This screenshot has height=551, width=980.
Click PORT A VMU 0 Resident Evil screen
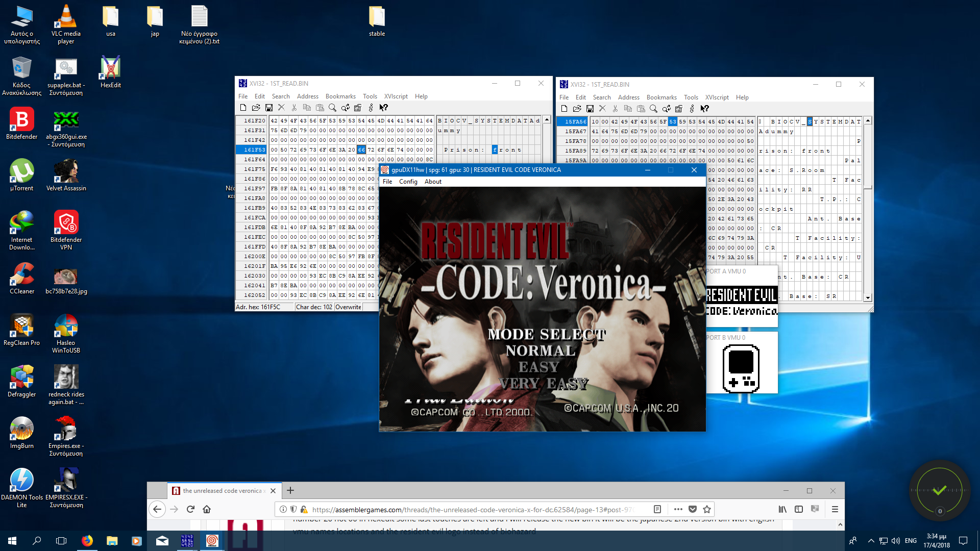point(742,303)
